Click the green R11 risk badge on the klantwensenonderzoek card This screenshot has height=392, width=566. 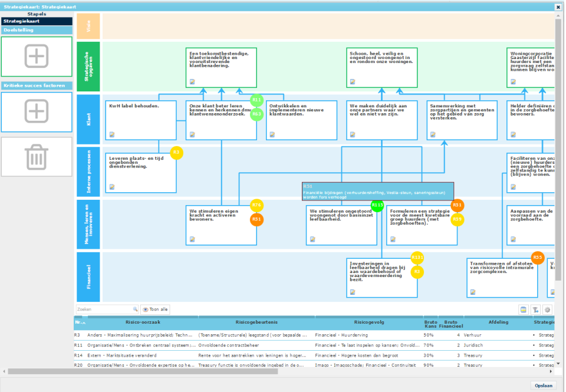point(257,100)
